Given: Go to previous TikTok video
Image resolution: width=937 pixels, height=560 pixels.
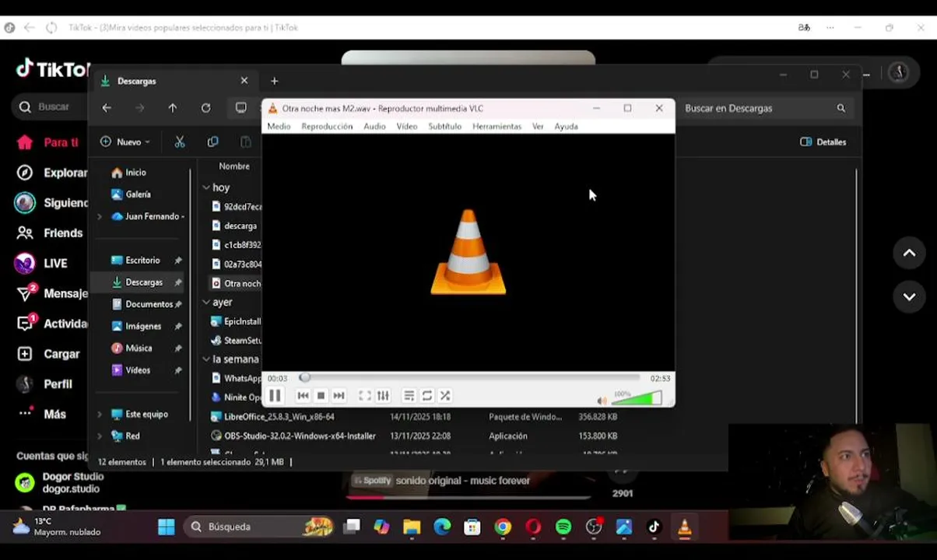Looking at the screenshot, I should 909,254.
